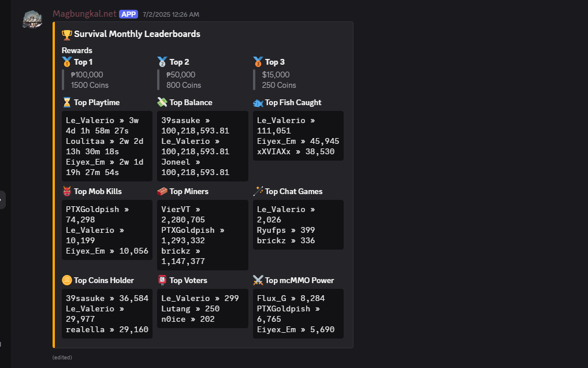588x368 pixels.
Task: Click the coin emoji beside Top Coins Holder
Action: [x=67, y=280]
